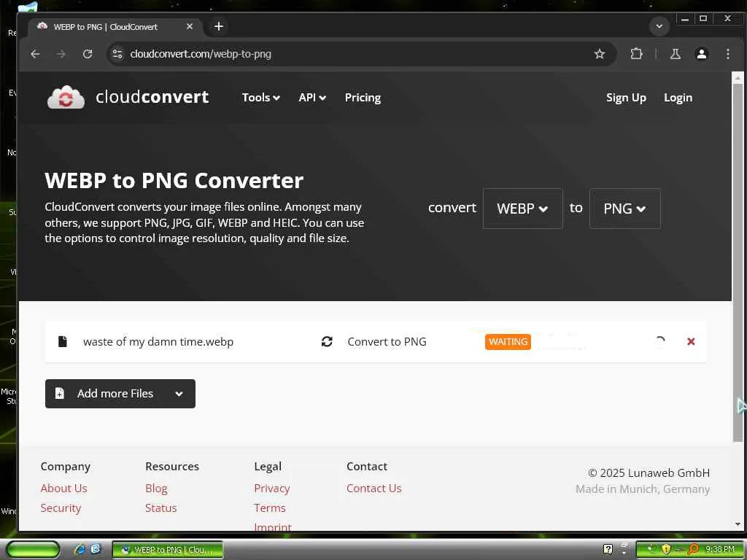Close the WEBP to PNG browser tab

190,27
